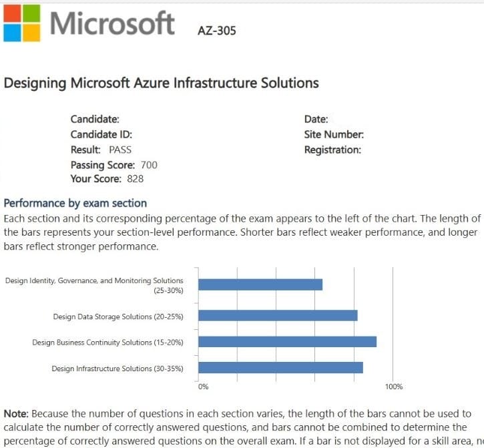The width and height of the screenshot is (484, 448).
Task: Click the Design Data Storage Solutions label
Action: coord(118,316)
